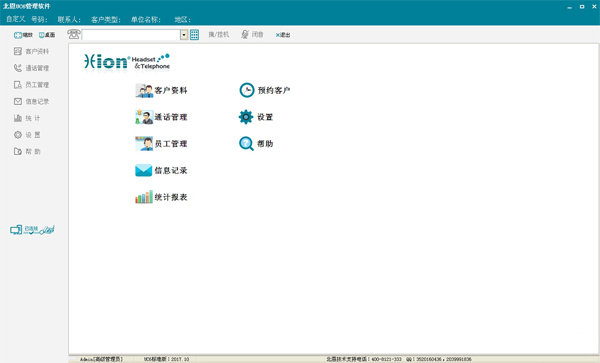Select 统计 in the left sidebar
The width and height of the screenshot is (600, 363).
27,118
